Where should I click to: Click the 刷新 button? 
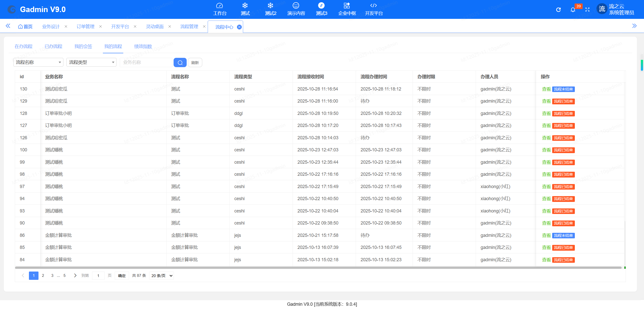coord(195,63)
